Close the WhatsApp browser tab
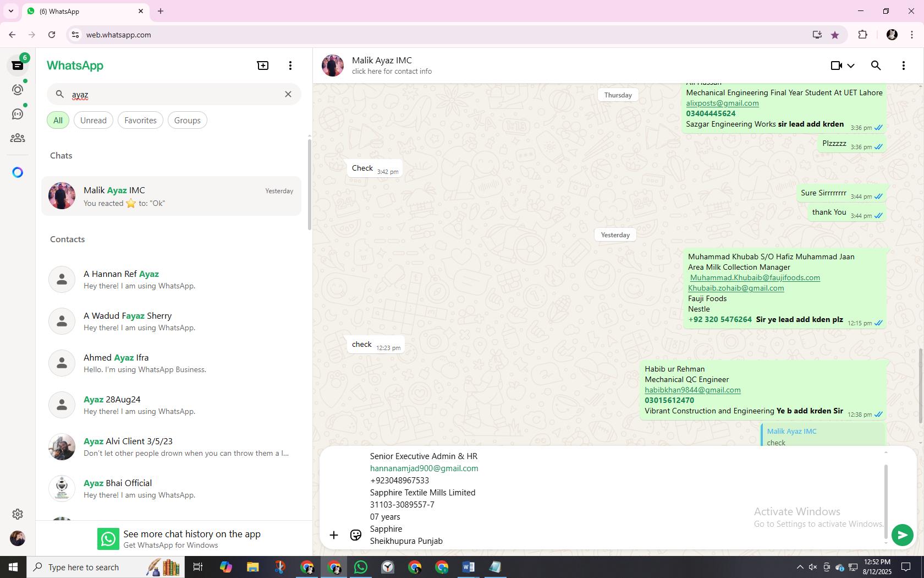This screenshot has width=924, height=578. 141,11
